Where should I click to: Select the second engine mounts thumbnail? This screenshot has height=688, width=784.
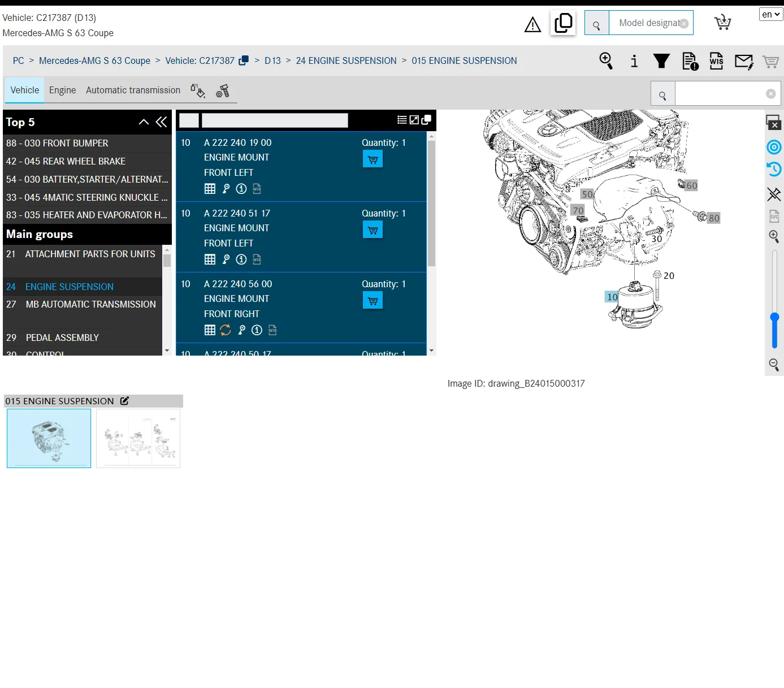pyautogui.click(x=138, y=438)
